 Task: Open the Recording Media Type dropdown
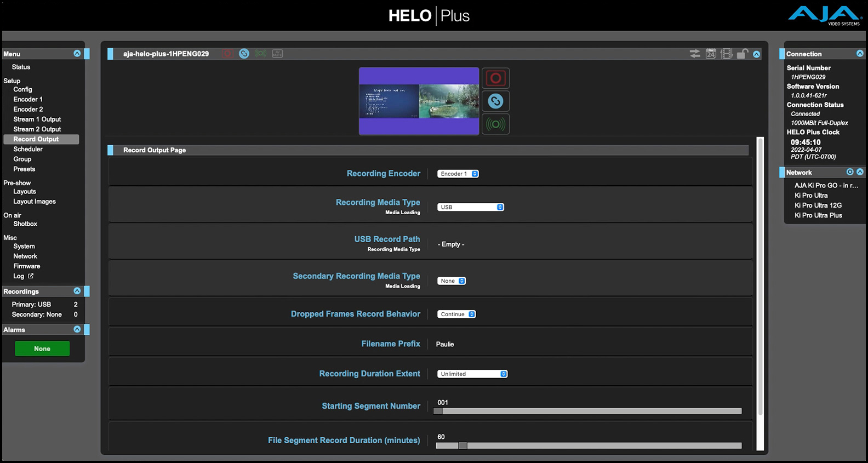pyautogui.click(x=470, y=207)
